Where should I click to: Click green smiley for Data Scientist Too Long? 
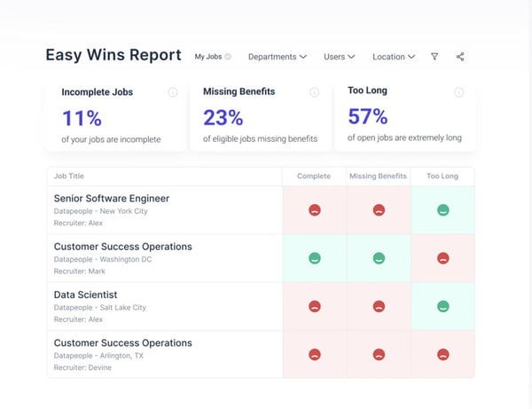tap(442, 306)
